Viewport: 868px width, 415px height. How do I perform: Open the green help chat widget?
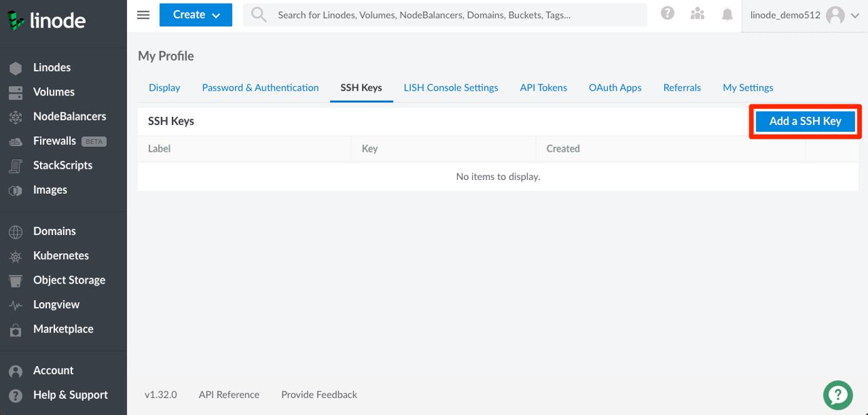point(838,395)
